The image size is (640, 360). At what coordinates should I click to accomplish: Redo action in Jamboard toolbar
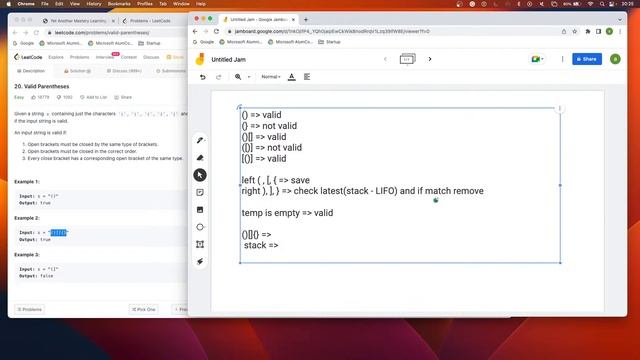218,77
